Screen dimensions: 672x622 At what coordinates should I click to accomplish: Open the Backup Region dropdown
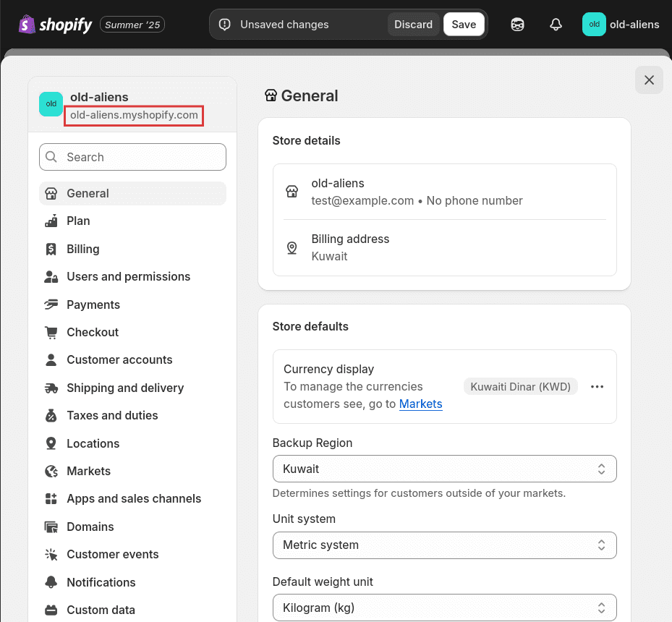point(444,469)
